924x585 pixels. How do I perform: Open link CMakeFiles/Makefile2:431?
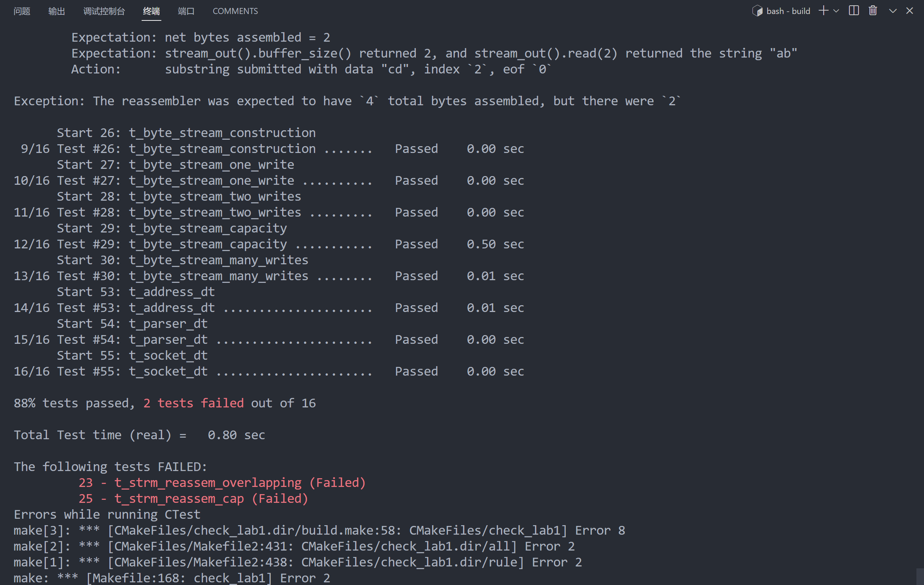(x=201, y=546)
